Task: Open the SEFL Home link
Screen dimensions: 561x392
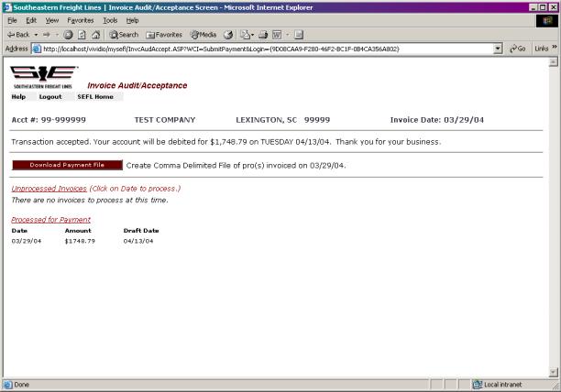Action: [94, 96]
